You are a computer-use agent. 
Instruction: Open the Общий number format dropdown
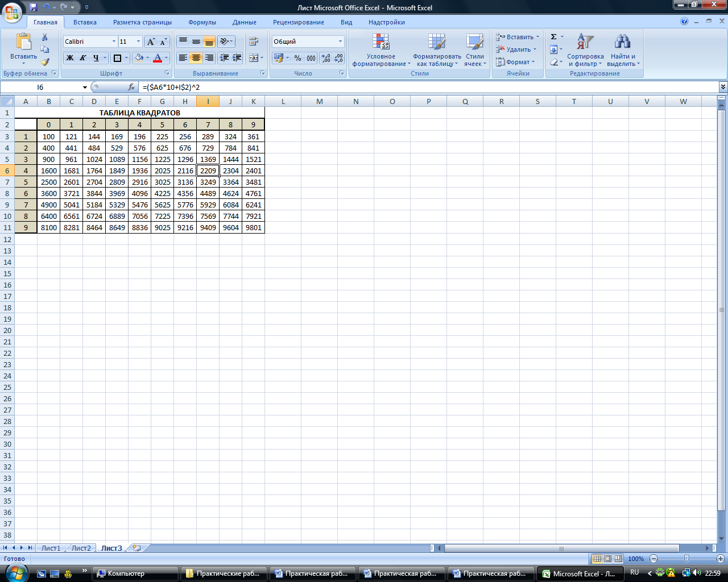pos(341,41)
